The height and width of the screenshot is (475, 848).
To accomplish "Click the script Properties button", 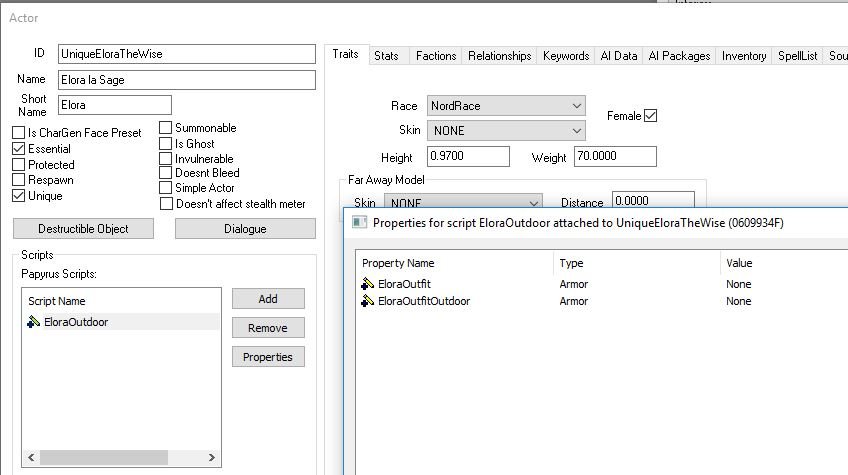I will coord(268,357).
